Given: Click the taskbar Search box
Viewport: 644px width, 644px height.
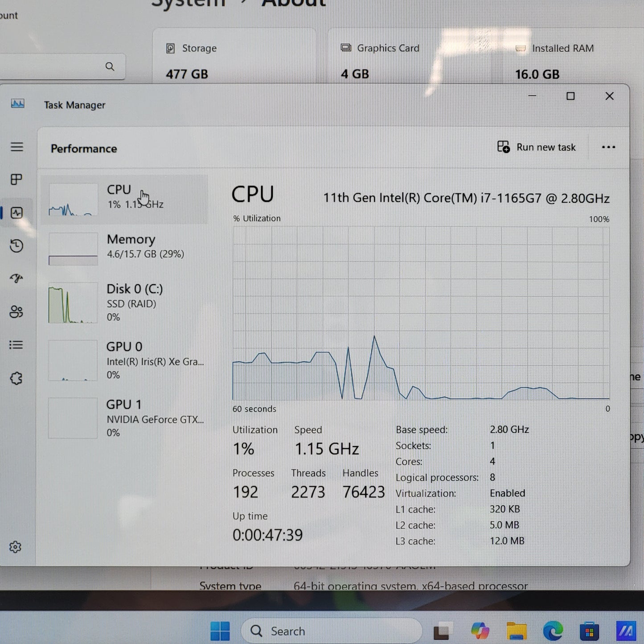Looking at the screenshot, I should click(x=332, y=631).
